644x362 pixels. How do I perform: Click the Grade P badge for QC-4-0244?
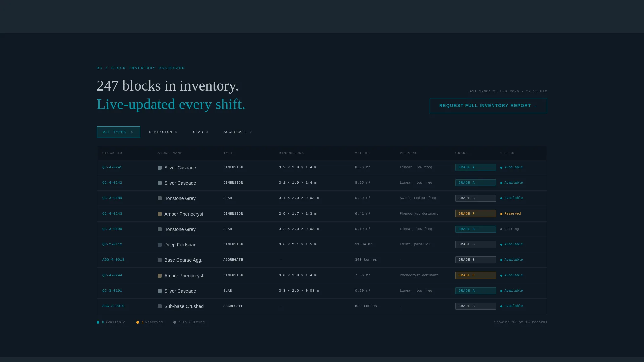tap(476, 275)
